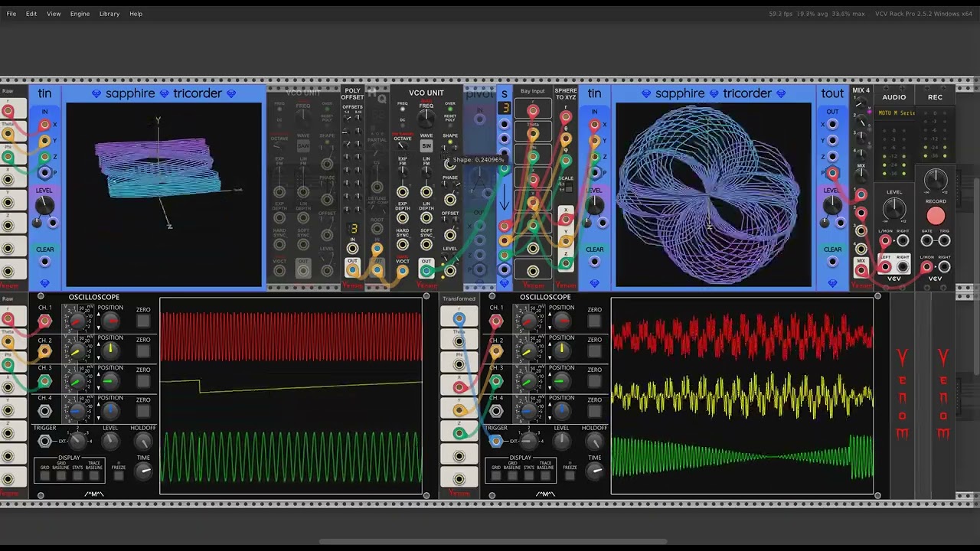Click the HOLDOFF knob on the right oscilloscope
The height and width of the screenshot is (551, 980).
pyautogui.click(x=595, y=442)
